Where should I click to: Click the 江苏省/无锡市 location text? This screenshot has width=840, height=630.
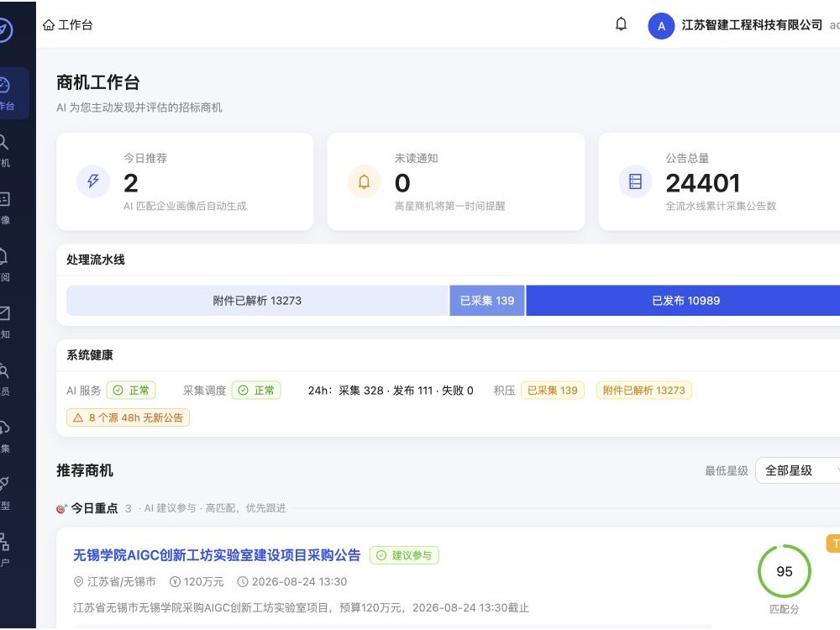[x=122, y=582]
